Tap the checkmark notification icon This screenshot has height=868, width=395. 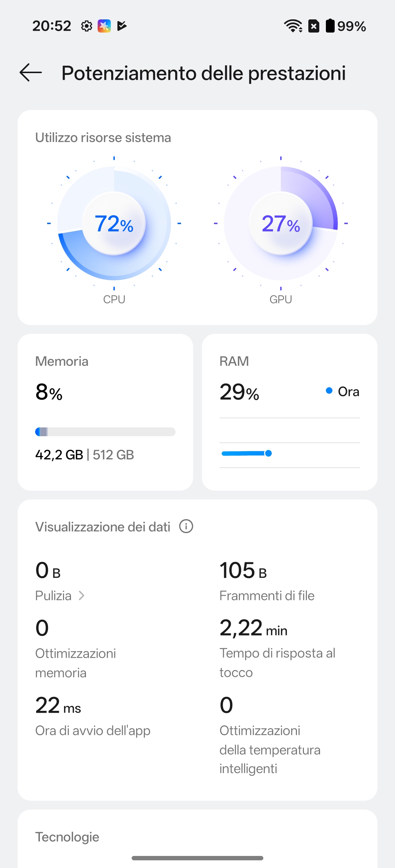[x=122, y=26]
